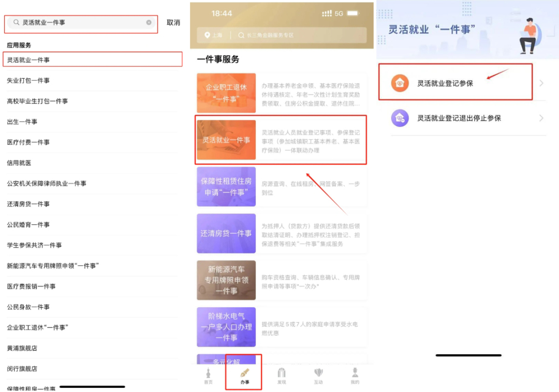Open 出生一件事 search result
Viewport: 559px width, 392px height.
(x=22, y=122)
